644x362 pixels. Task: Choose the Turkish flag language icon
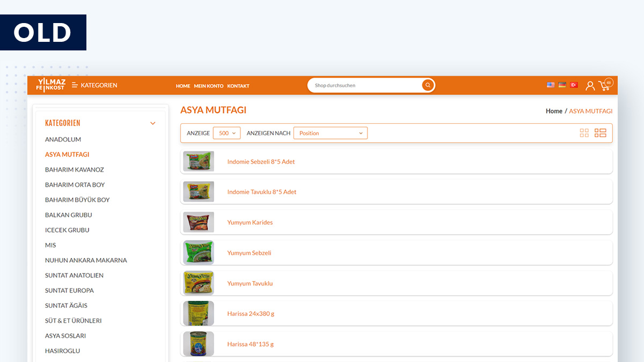coord(574,85)
